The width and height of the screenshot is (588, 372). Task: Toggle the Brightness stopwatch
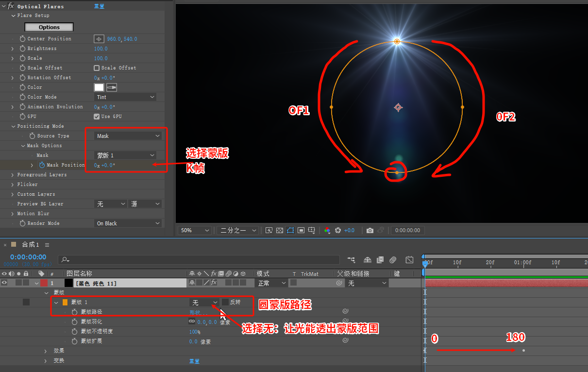(22, 49)
